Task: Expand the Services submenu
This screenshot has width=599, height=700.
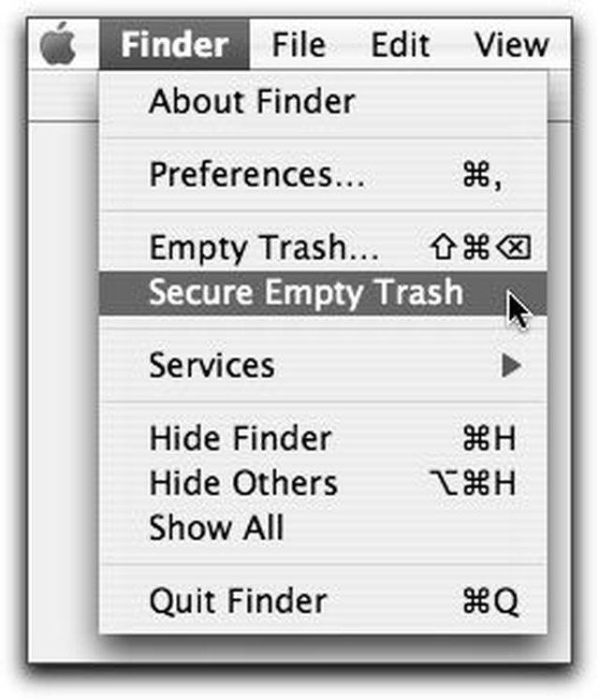Action: pos(323,366)
